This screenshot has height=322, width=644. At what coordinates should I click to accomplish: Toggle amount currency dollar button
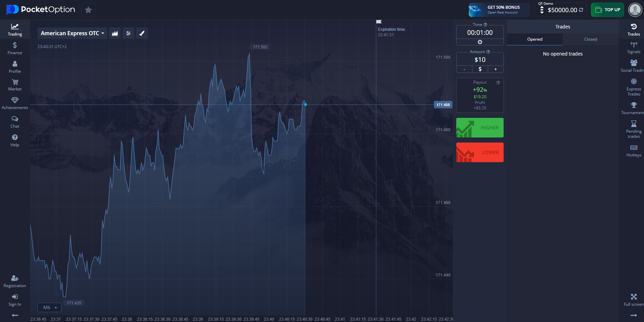click(x=480, y=69)
